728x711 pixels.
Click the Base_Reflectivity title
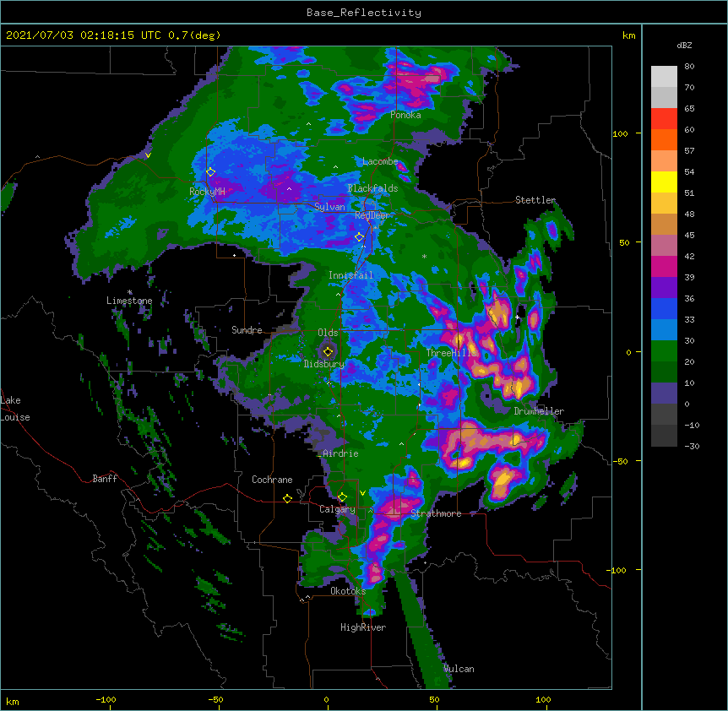364,13
